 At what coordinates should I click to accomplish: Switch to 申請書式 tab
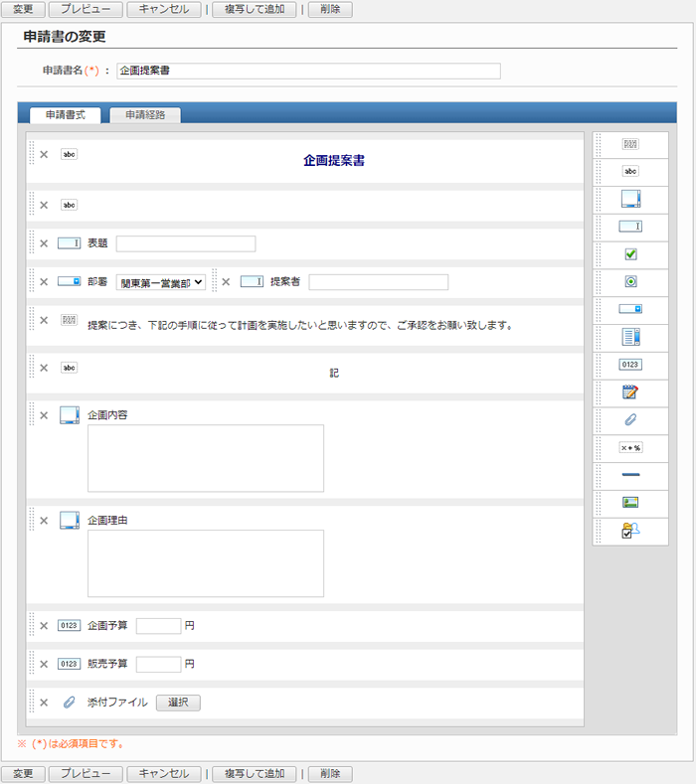66,115
